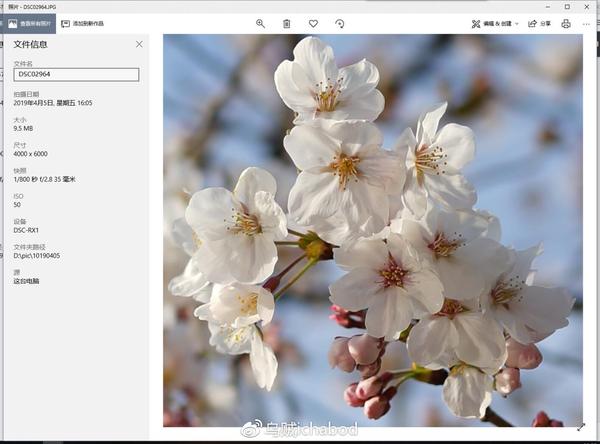Rotate the photo with rotate icon

pos(339,24)
